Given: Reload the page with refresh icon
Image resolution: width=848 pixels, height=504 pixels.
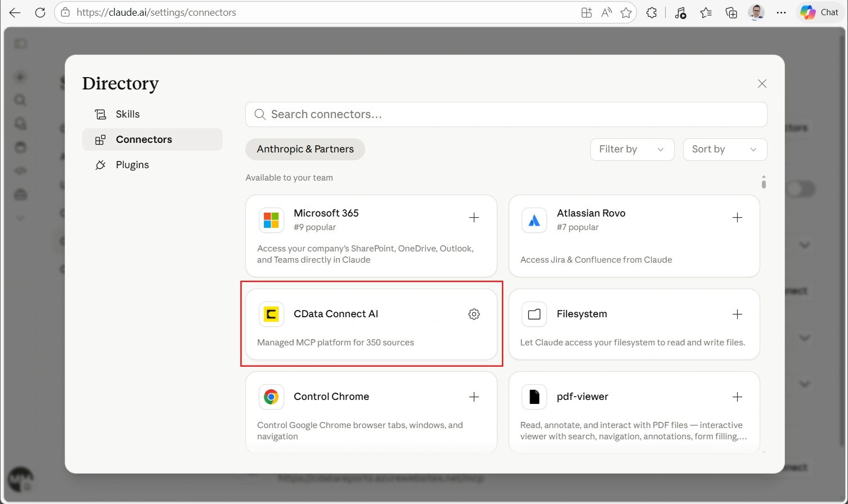Looking at the screenshot, I should [x=40, y=12].
